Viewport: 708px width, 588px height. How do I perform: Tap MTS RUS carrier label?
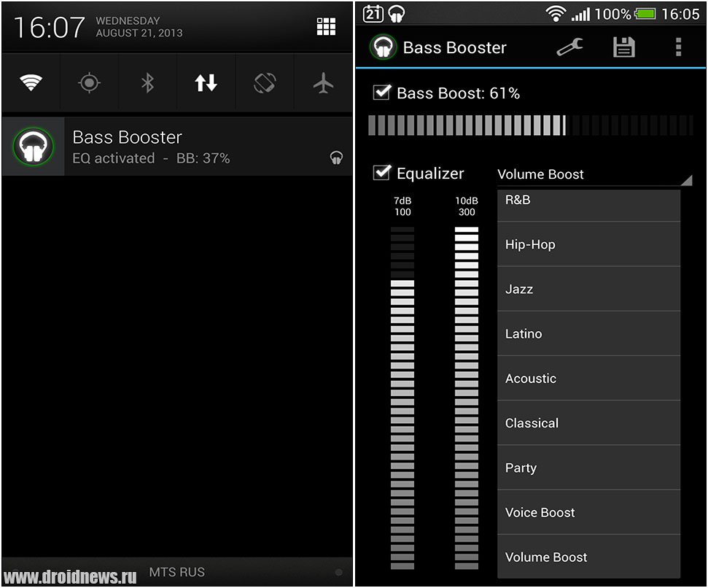[177, 572]
